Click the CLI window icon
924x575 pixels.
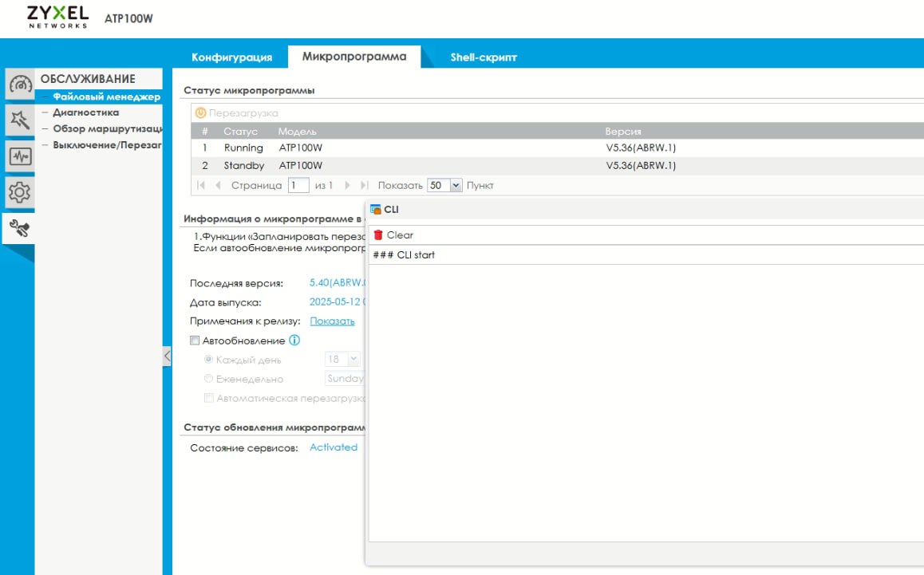tap(375, 209)
